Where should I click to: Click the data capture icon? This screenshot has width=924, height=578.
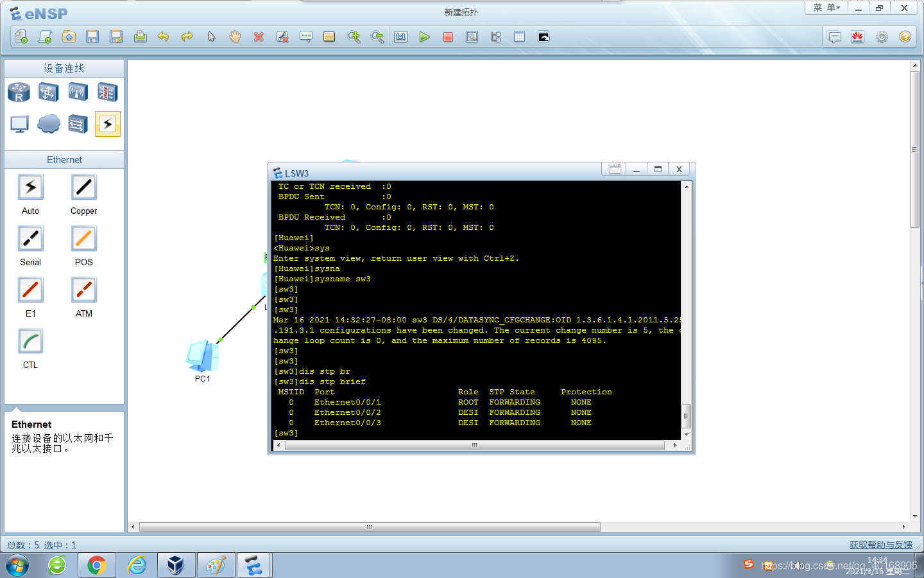point(472,37)
